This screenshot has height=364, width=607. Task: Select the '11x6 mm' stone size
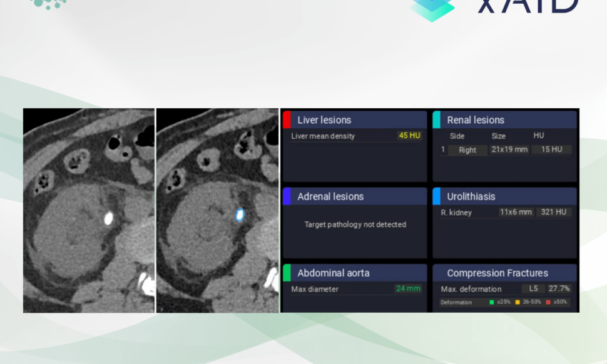(x=516, y=212)
